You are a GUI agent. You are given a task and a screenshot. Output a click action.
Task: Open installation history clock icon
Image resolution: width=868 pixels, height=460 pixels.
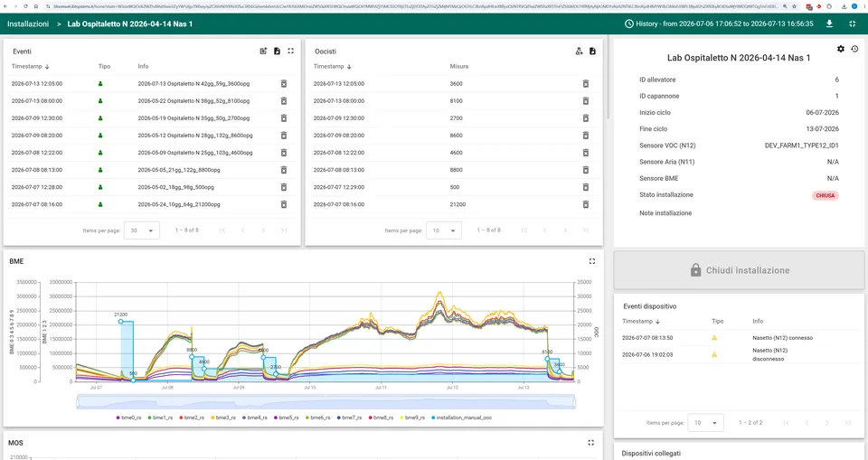(x=854, y=49)
